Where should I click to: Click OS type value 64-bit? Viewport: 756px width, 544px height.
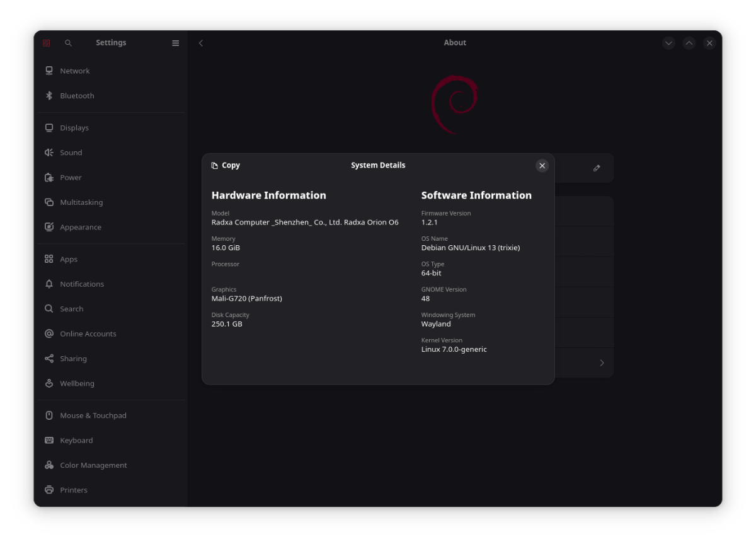[432, 273]
